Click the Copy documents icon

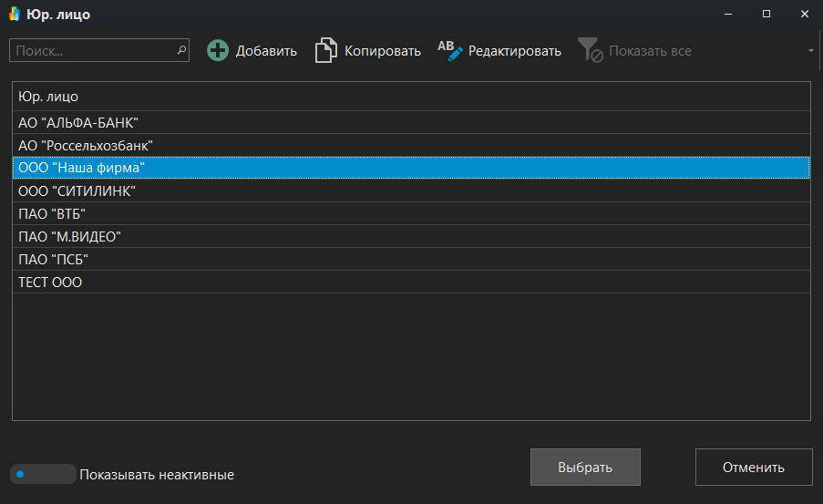(x=325, y=51)
